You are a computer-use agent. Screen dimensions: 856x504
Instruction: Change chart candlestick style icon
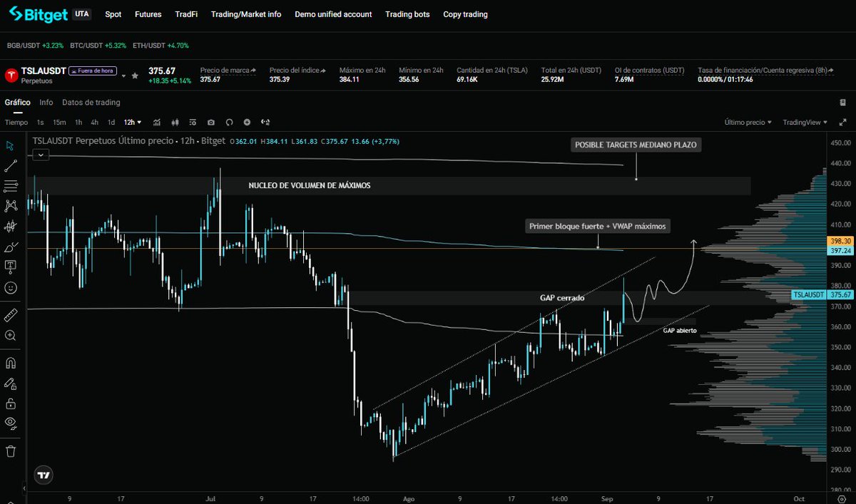click(175, 122)
